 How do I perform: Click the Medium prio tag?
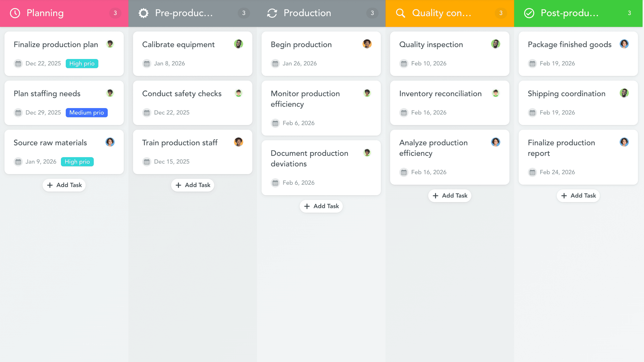click(x=86, y=113)
